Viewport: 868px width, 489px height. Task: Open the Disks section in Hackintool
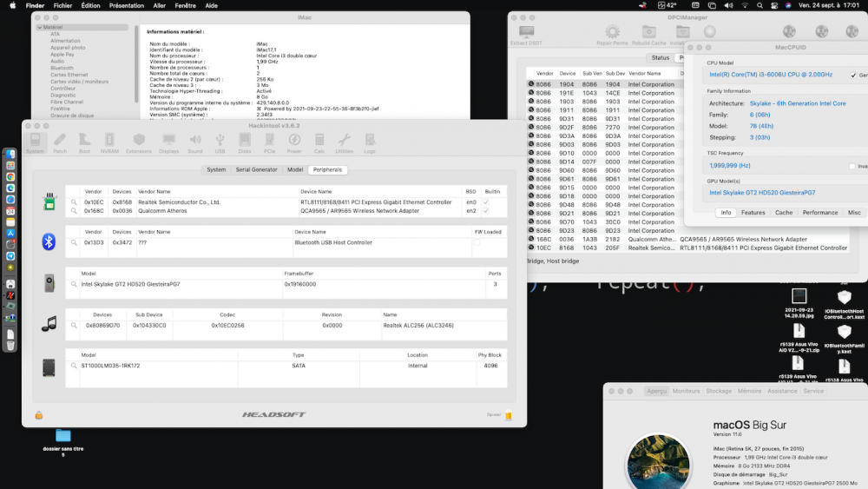245,143
